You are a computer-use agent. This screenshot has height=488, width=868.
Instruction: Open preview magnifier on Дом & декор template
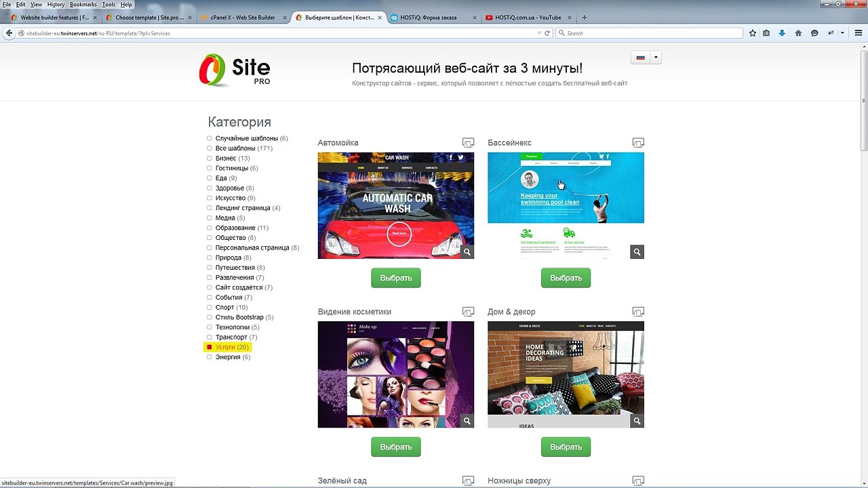click(637, 421)
